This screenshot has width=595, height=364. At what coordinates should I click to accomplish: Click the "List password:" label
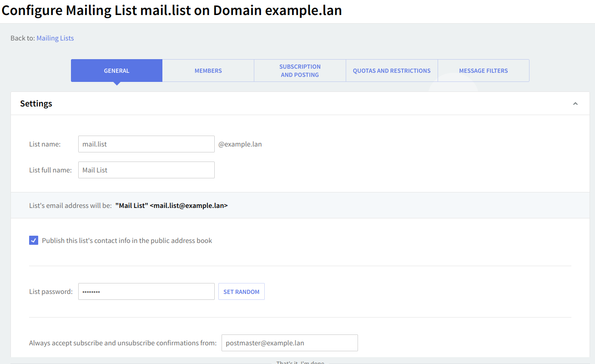(x=50, y=292)
